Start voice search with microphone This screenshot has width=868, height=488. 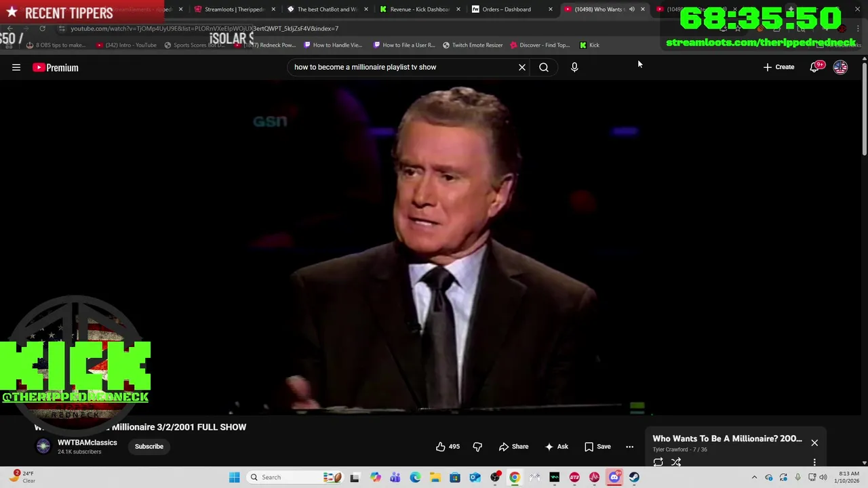click(574, 67)
